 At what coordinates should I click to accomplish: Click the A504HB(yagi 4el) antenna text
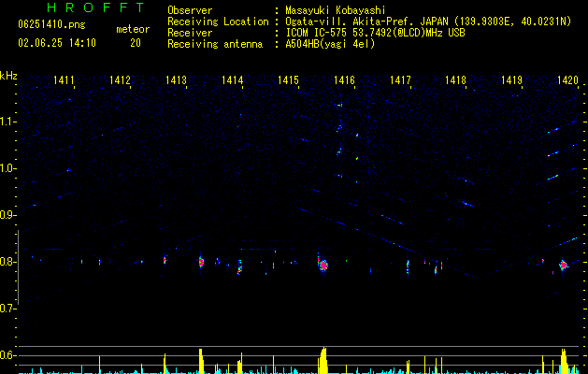click(330, 44)
